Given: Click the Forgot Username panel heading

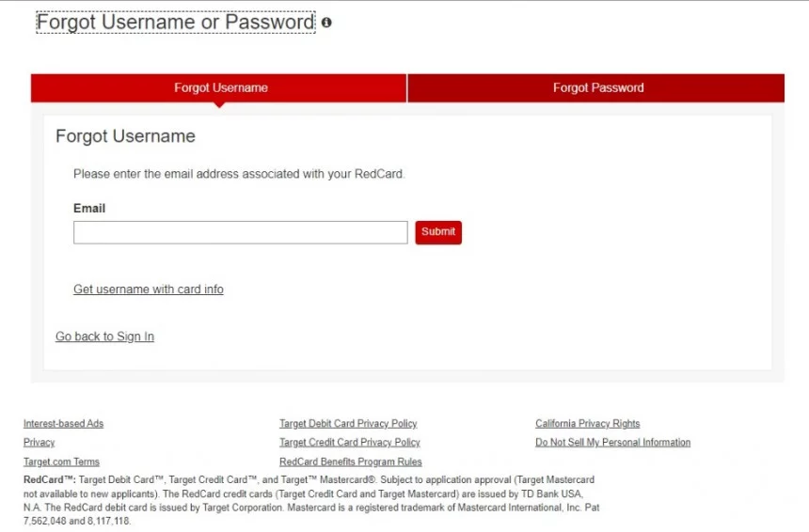Looking at the screenshot, I should point(125,136).
